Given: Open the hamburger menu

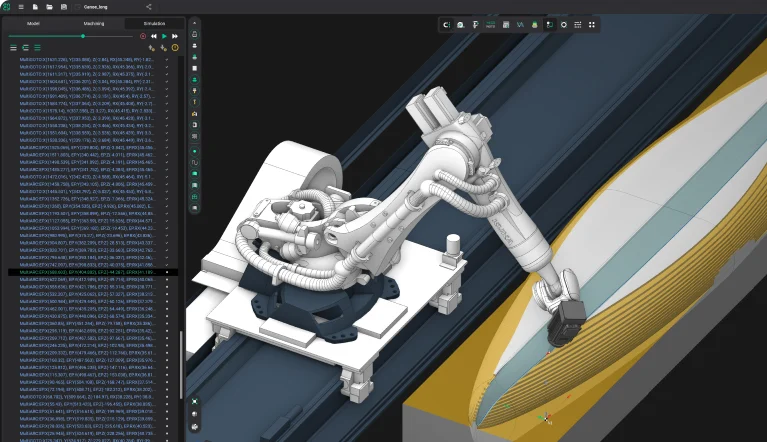Looking at the screenshot, I should tap(21, 7).
